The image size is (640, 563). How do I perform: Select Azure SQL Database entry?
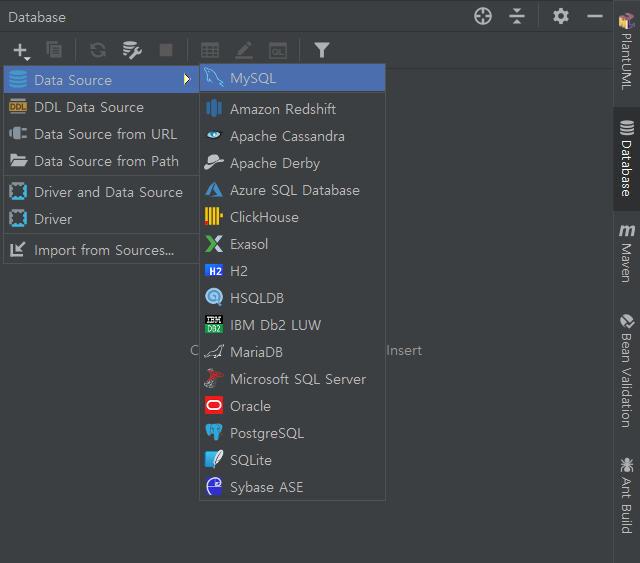tap(292, 190)
